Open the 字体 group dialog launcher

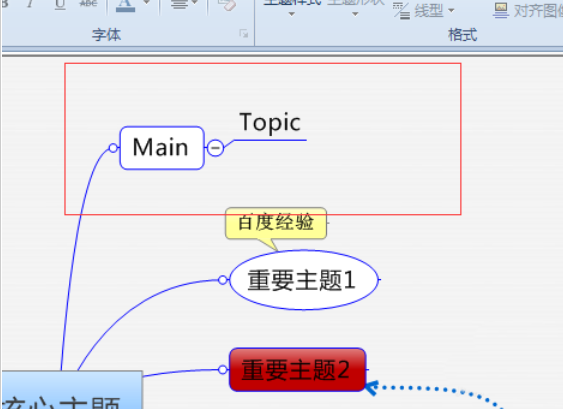(244, 34)
